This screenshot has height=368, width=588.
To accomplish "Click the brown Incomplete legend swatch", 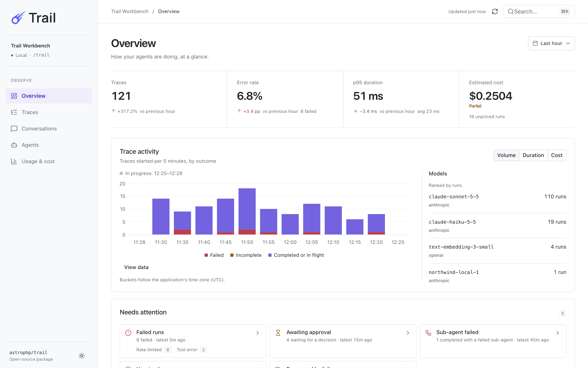I will pos(232,255).
